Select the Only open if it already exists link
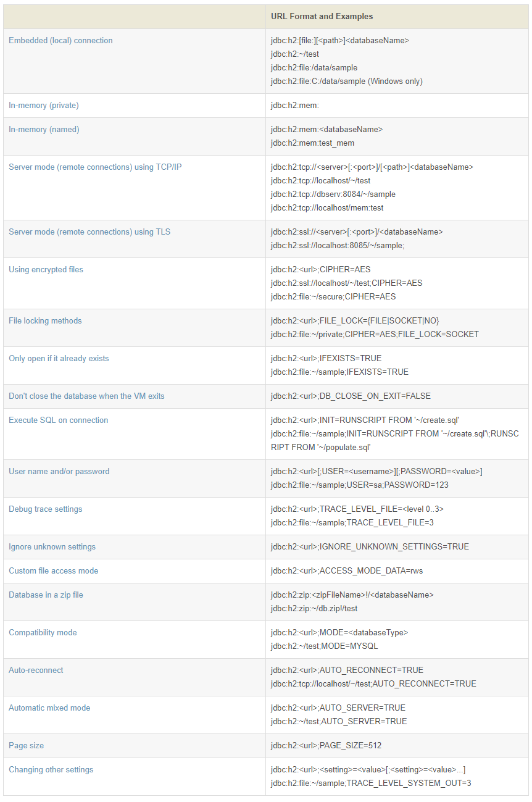The image size is (532, 802). pyautogui.click(x=59, y=359)
